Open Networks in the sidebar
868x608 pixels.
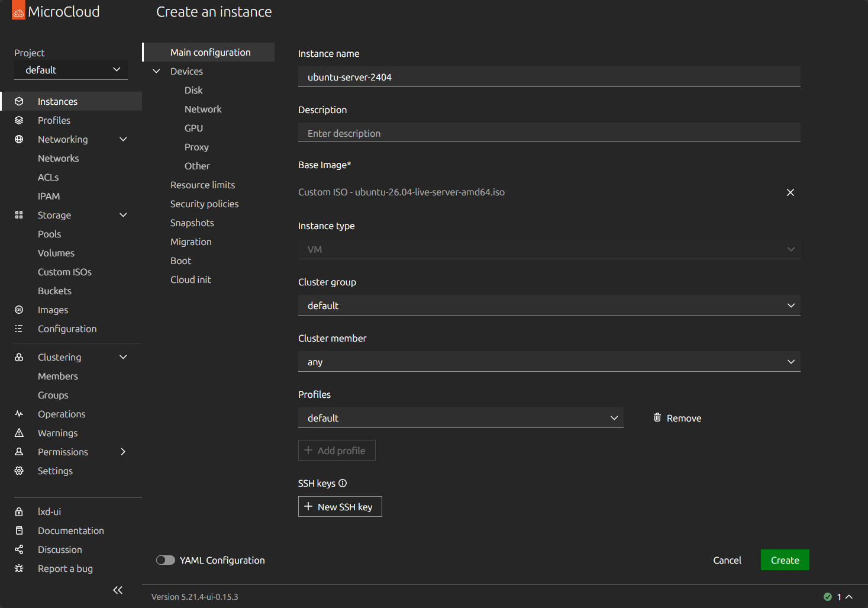pyautogui.click(x=58, y=158)
